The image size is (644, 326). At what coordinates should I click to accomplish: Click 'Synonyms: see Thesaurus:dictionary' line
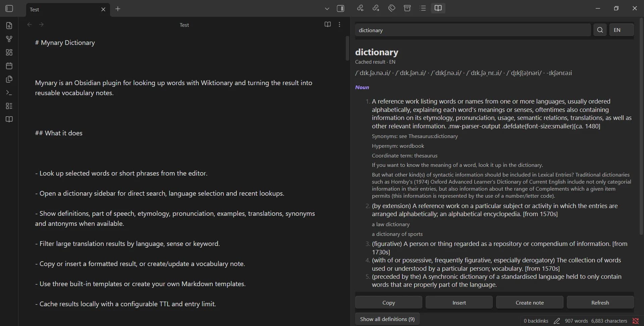(x=415, y=136)
